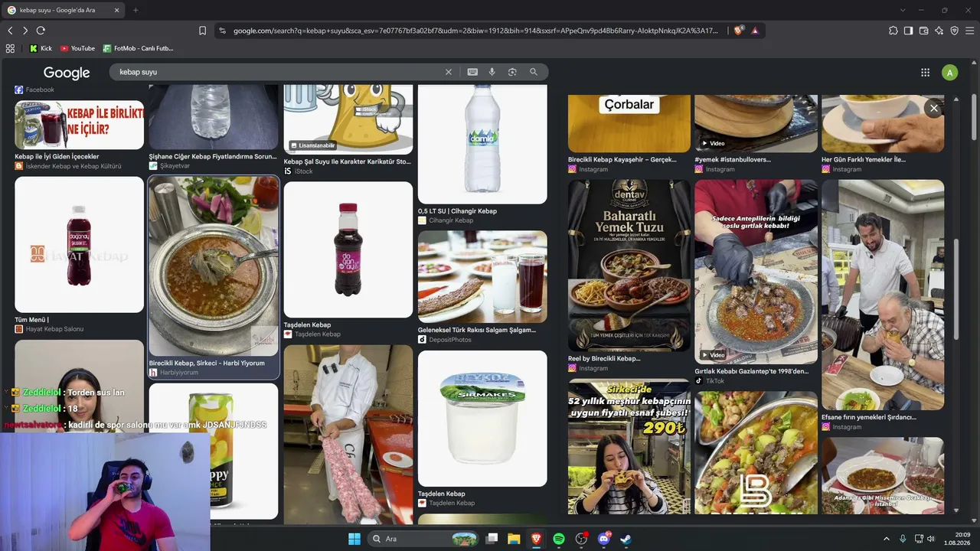Image resolution: width=980 pixels, height=551 pixels.
Task: Open Brave VPN shield icon
Action: click(x=954, y=31)
